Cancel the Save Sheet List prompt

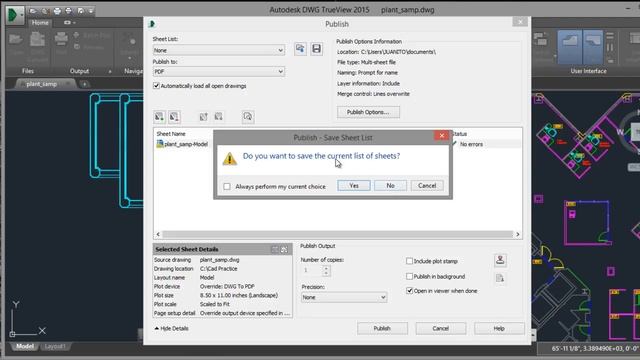pyautogui.click(x=427, y=186)
